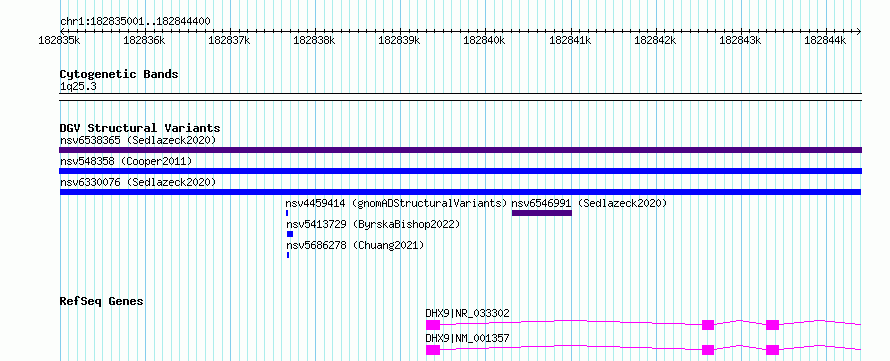Select the dark purple nsv6538365 variant bar
This screenshot has width=890, height=361.
(x=460, y=150)
